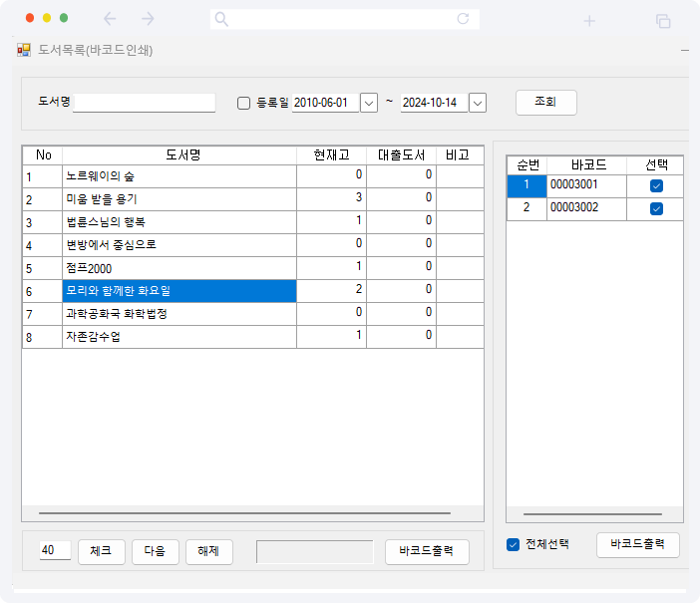Click the browser forward arrow icon

pyautogui.click(x=148, y=19)
